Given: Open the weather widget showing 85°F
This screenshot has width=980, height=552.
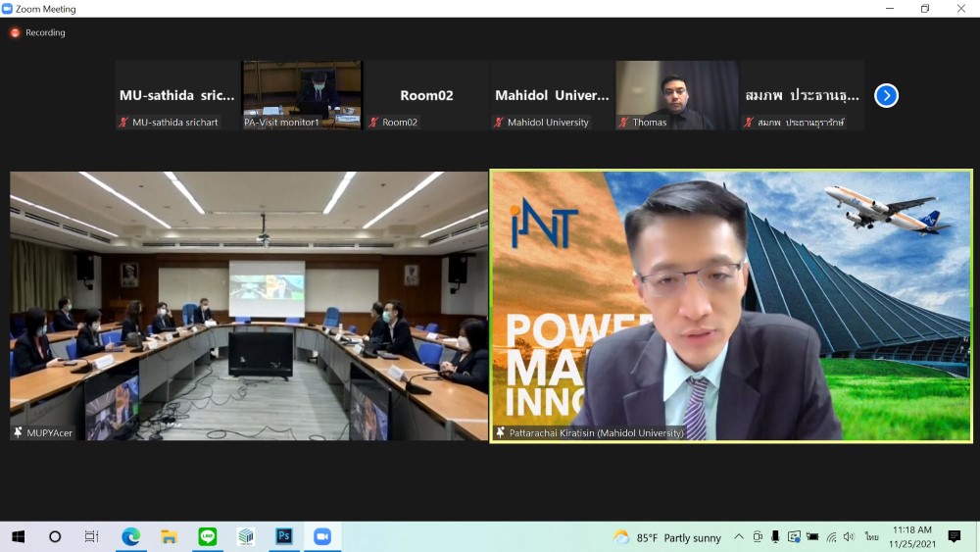Looking at the screenshot, I should 666,537.
